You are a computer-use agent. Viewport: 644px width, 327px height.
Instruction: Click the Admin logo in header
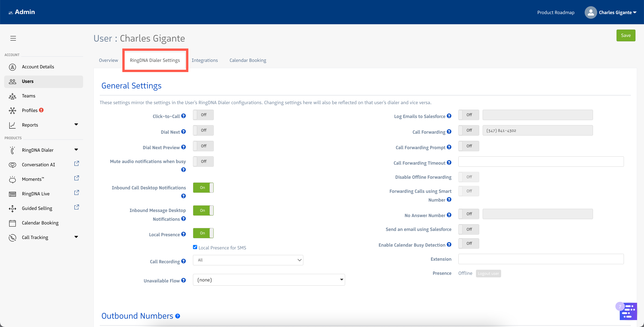click(22, 12)
